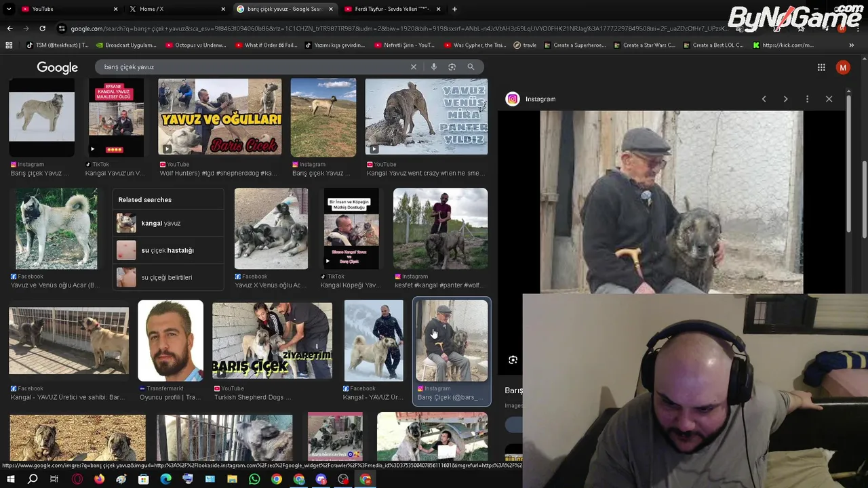Image resolution: width=868 pixels, height=488 pixels.
Task: Open Microsoft Store from taskbar
Action: pos(143,480)
